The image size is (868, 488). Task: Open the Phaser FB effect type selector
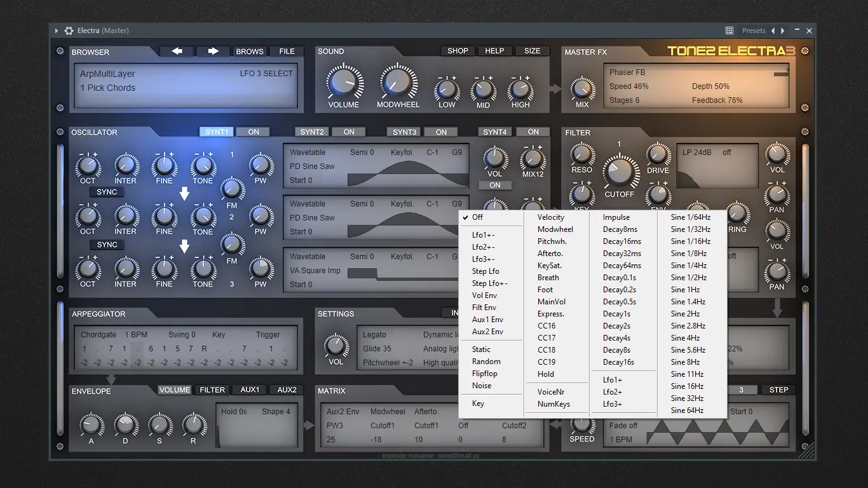[x=627, y=72]
